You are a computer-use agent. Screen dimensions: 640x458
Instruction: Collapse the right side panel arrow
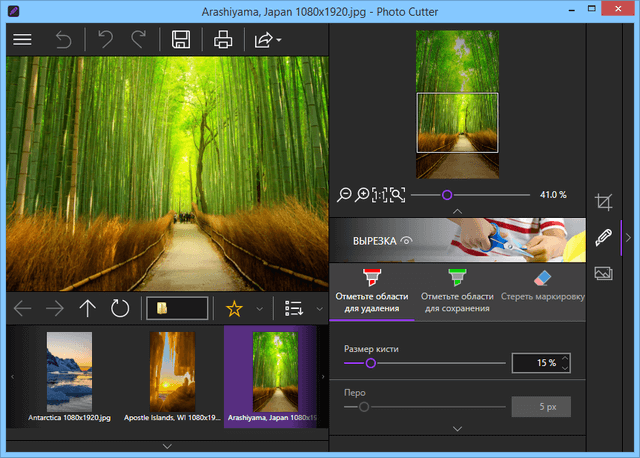pos(628,238)
